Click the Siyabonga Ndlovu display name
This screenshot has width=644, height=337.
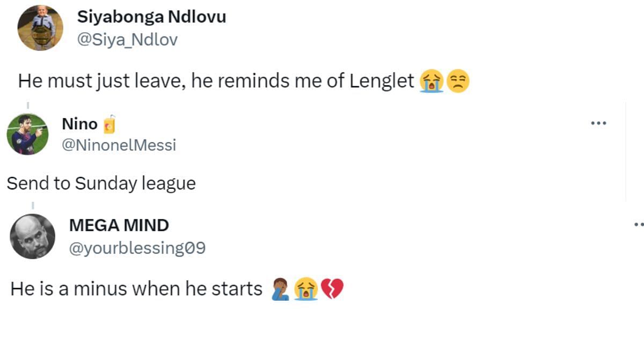pos(152,17)
